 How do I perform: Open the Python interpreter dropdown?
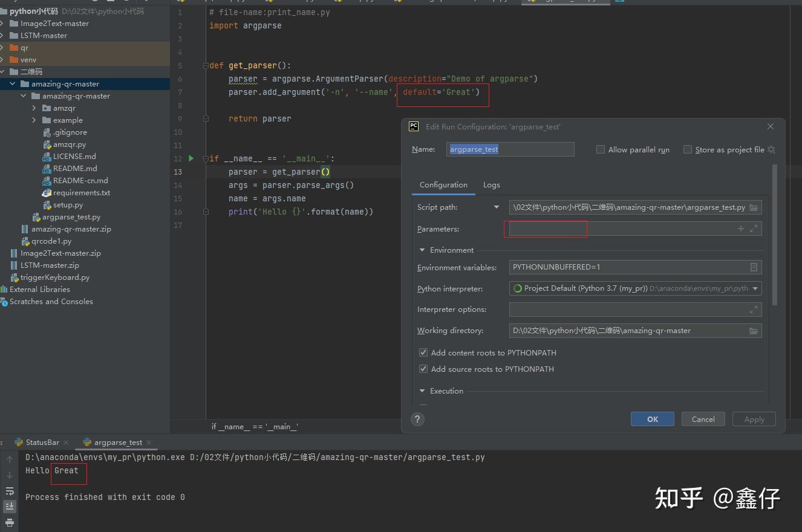(755, 288)
